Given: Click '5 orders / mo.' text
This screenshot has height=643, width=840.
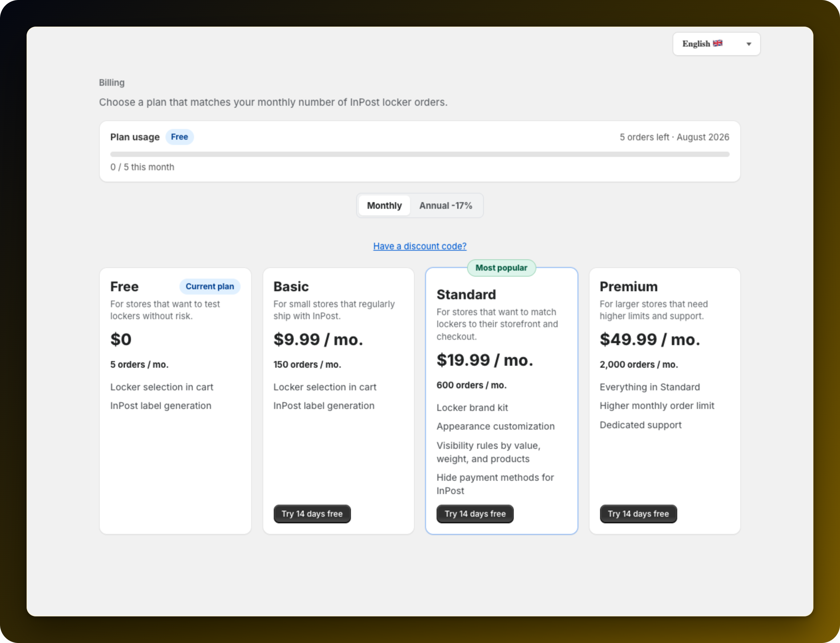Looking at the screenshot, I should pyautogui.click(x=139, y=364).
